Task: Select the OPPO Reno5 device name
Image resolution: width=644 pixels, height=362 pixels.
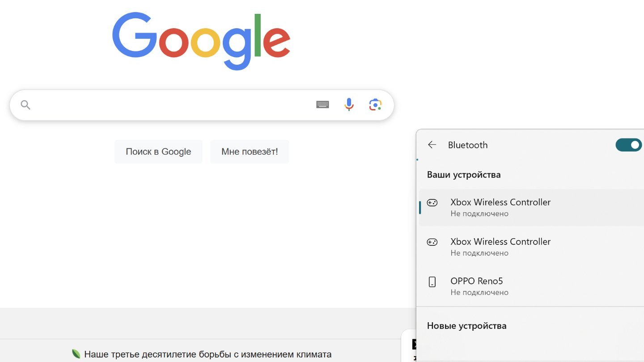Action: coord(477,281)
